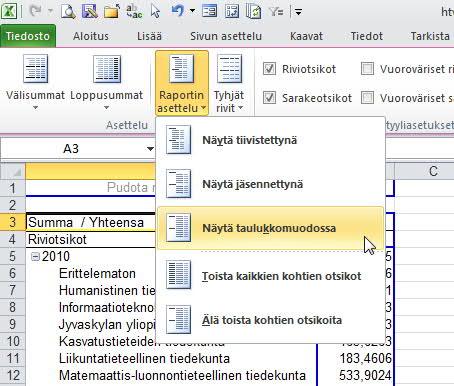
Task: Enable the Vuoroväriset rivit checkbox
Action: click(x=367, y=69)
